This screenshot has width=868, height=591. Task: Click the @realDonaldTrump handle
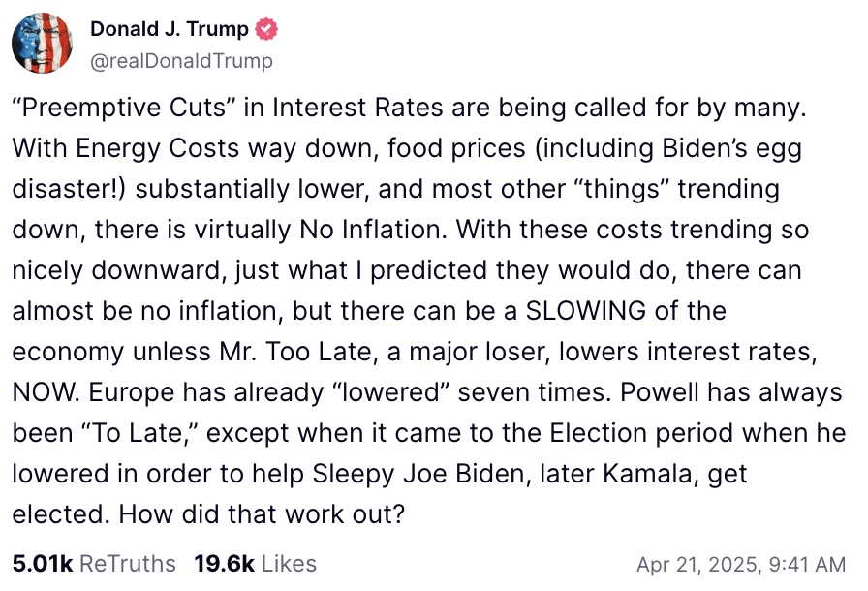tap(181, 61)
